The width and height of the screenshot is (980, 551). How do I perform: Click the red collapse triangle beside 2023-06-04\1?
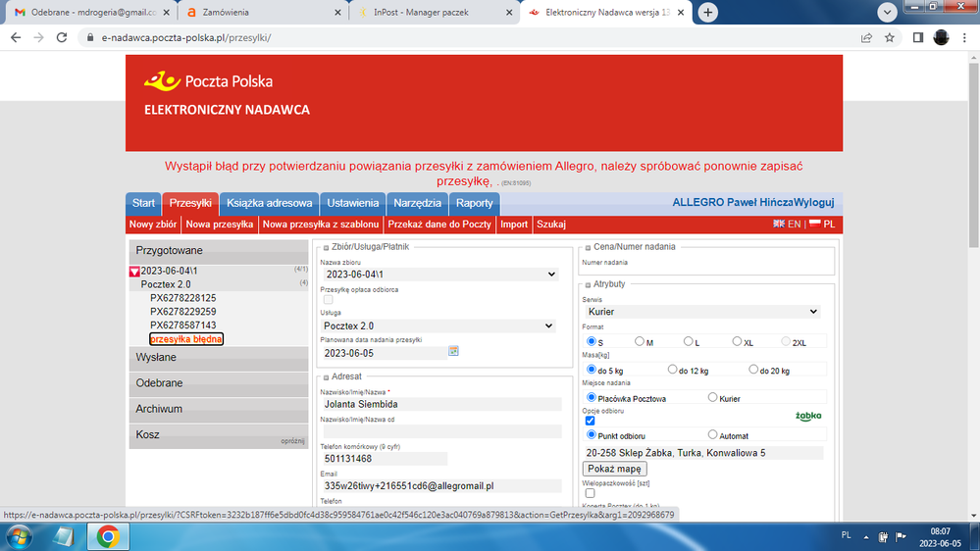[134, 272]
